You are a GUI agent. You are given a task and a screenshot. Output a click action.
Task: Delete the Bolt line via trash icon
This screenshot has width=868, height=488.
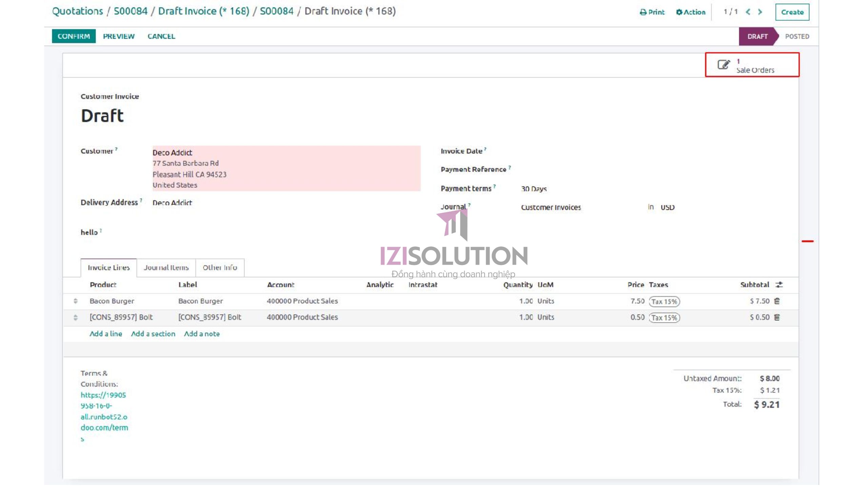point(778,317)
